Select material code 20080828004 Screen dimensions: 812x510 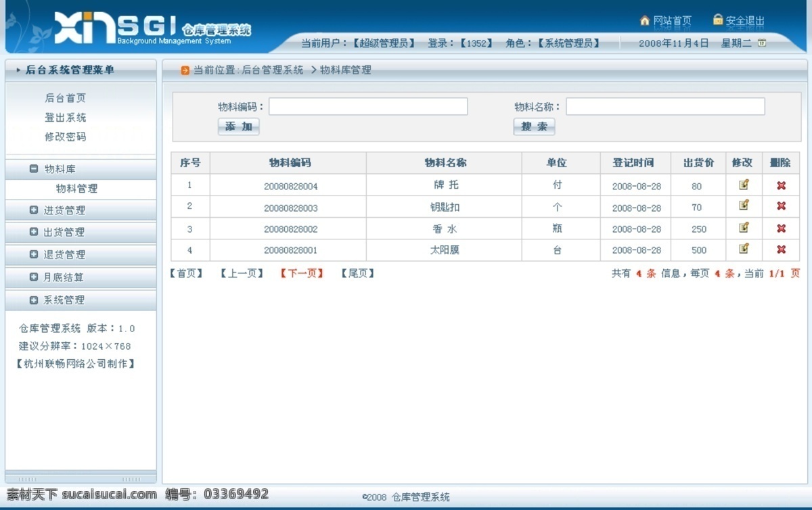click(291, 186)
